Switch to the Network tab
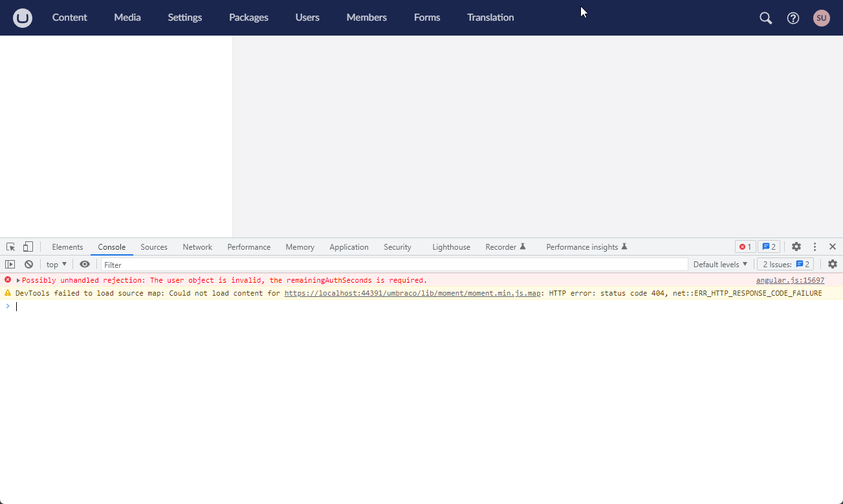Viewport: 843px width, 504px height. pos(197,247)
